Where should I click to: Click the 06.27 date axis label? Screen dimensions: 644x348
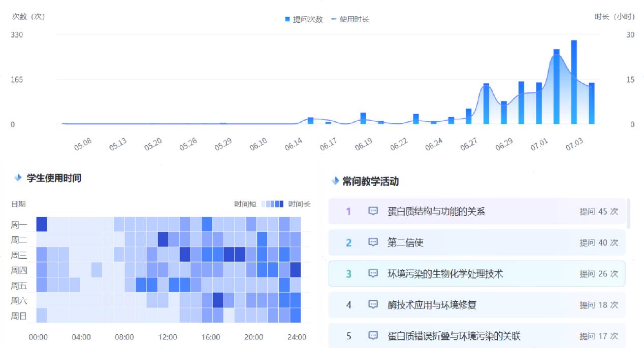[469, 145]
